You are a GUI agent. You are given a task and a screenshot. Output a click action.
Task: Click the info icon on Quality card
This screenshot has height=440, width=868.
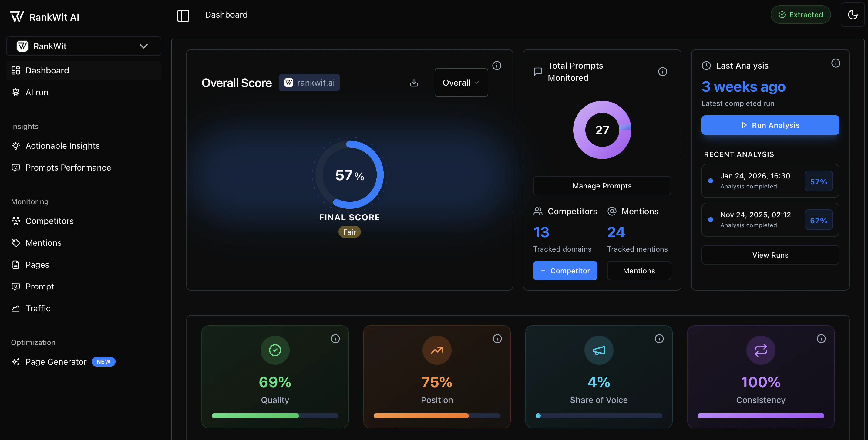(x=335, y=339)
